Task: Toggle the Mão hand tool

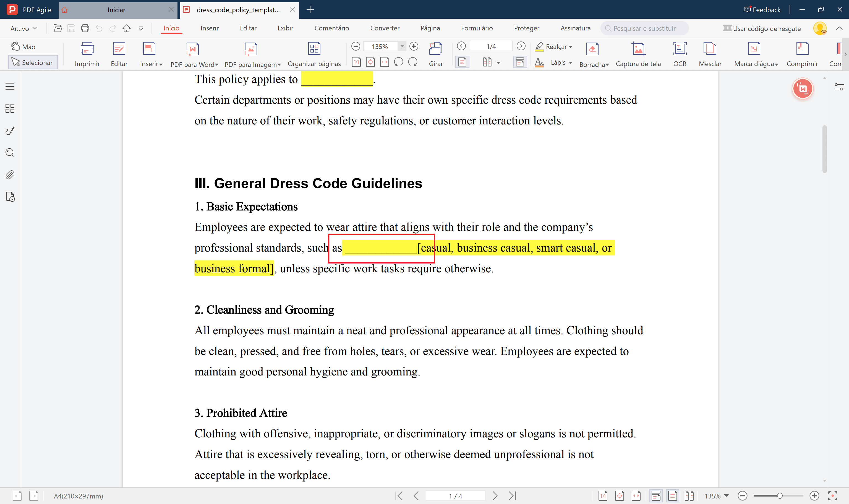Action: [x=23, y=46]
